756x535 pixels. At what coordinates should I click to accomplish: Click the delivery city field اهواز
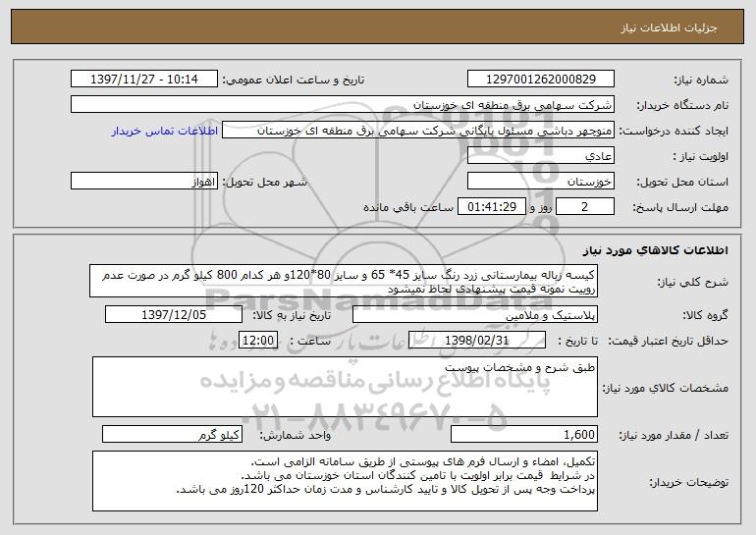click(144, 182)
